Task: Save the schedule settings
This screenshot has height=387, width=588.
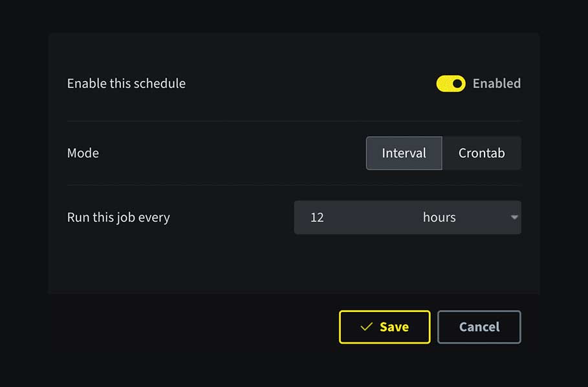Action: coord(385,327)
